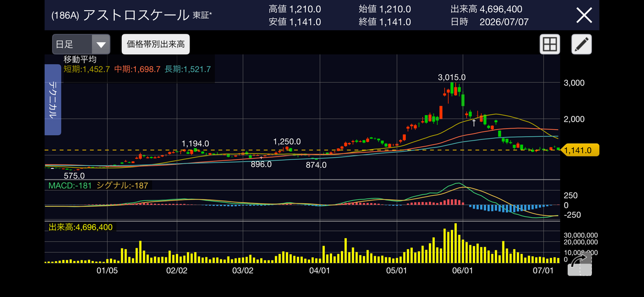
Task: Tap the (186A) stock code
Action: click(65, 16)
